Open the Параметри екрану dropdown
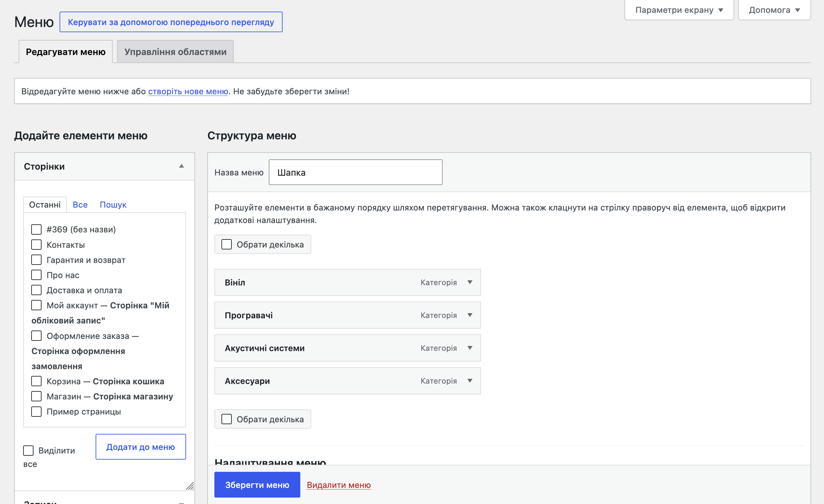The height and width of the screenshot is (504, 824). coord(679,10)
